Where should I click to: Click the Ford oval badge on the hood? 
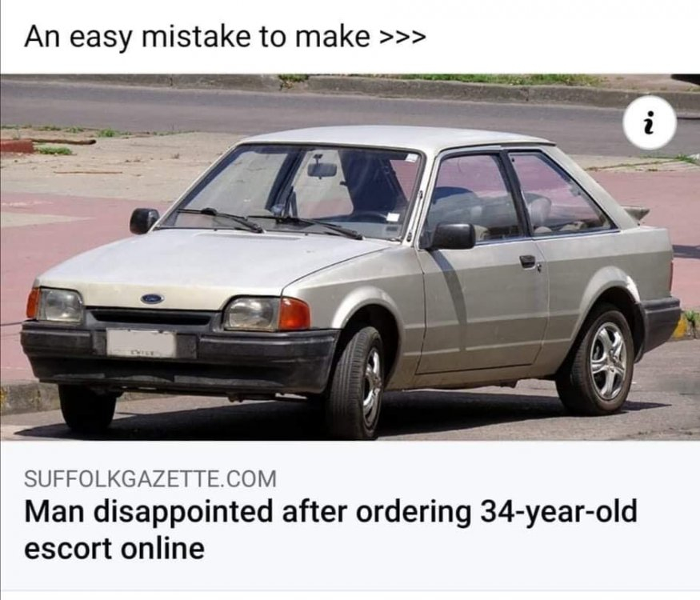point(152,298)
